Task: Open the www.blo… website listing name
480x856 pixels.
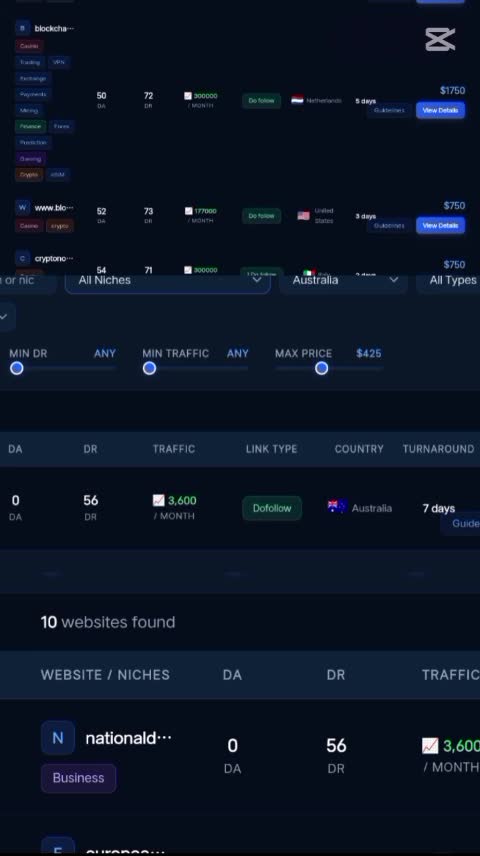Action: [54, 208]
